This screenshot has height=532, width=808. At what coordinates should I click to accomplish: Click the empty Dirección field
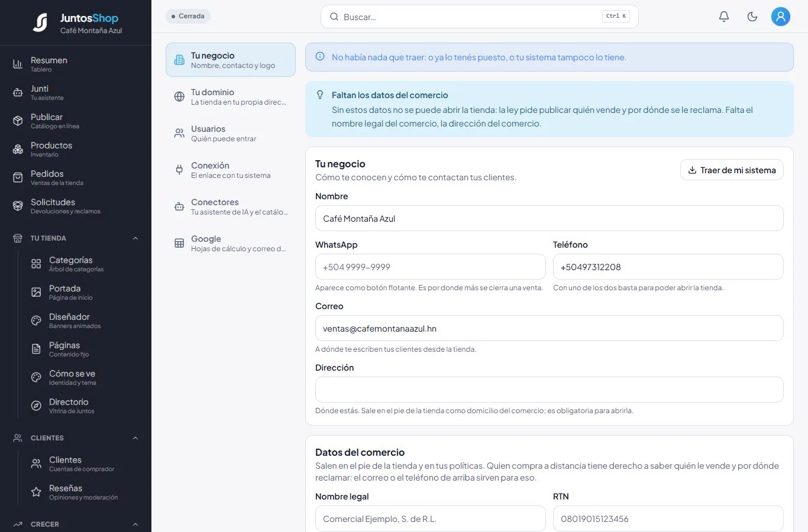[x=549, y=390]
